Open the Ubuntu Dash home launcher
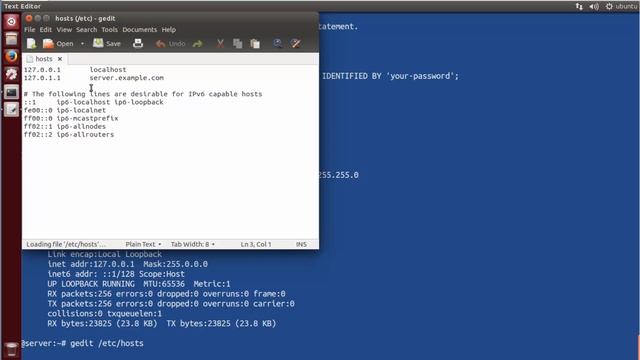Viewport: 640px width, 360px height. point(11,21)
